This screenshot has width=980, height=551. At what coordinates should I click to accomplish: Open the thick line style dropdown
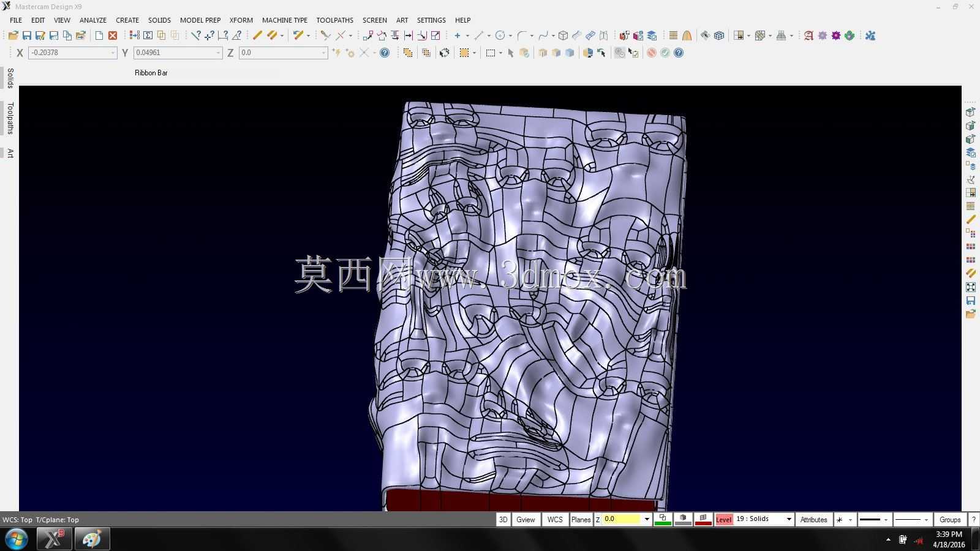[x=886, y=520]
